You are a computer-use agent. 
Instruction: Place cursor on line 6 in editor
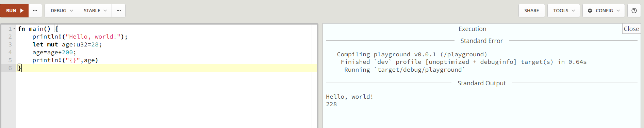click(x=167, y=68)
